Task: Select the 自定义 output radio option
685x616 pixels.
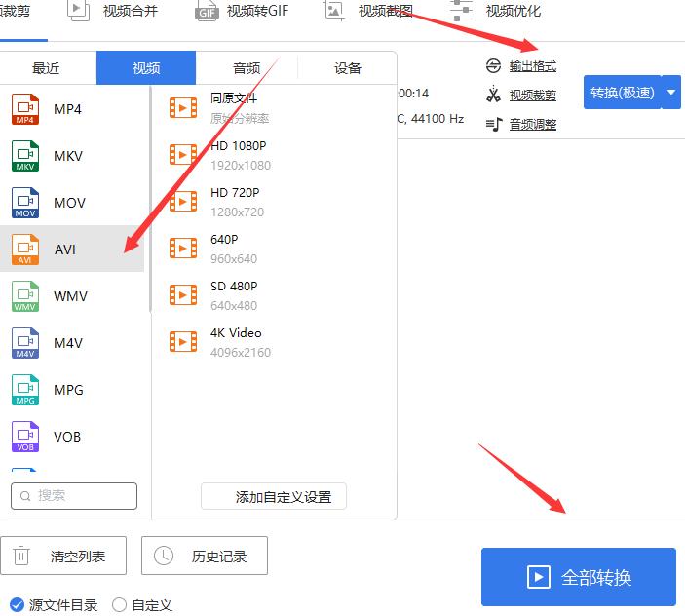Action: click(x=119, y=605)
